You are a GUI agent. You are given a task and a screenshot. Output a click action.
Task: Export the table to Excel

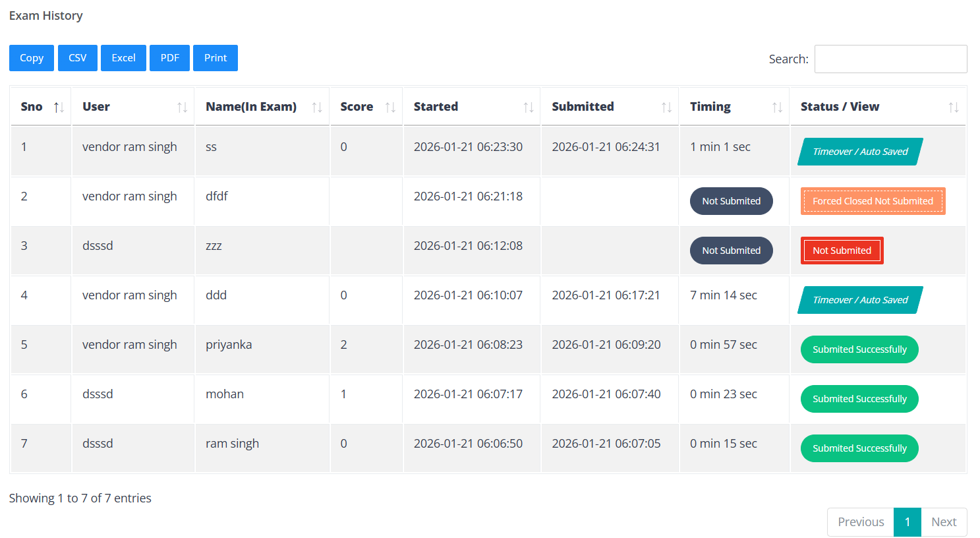[123, 58]
